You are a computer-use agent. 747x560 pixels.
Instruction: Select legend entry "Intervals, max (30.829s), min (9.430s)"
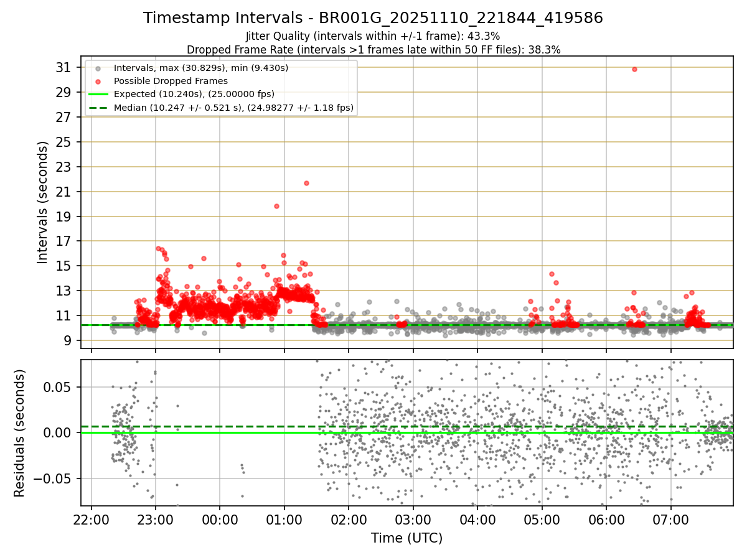click(200, 67)
